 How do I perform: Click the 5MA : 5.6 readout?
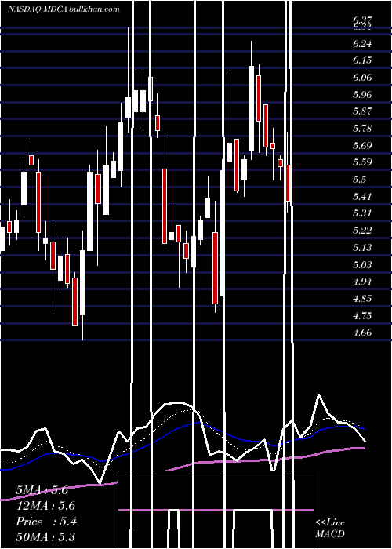click(42, 490)
